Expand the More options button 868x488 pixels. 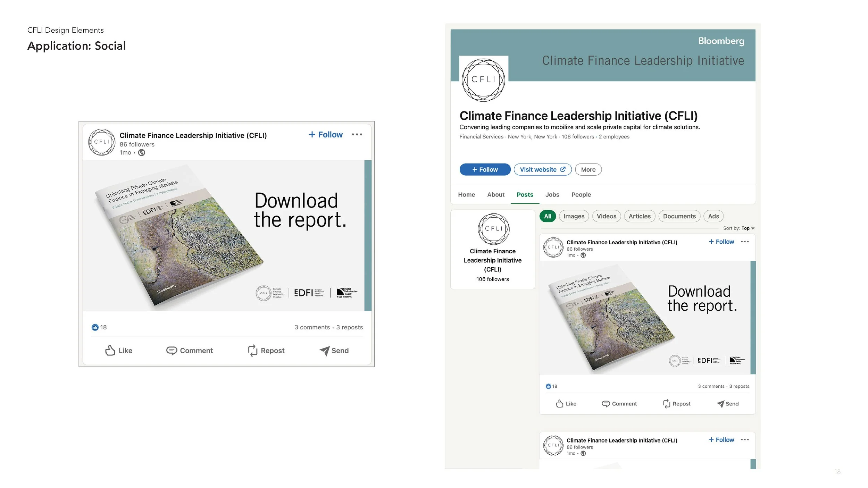point(588,169)
